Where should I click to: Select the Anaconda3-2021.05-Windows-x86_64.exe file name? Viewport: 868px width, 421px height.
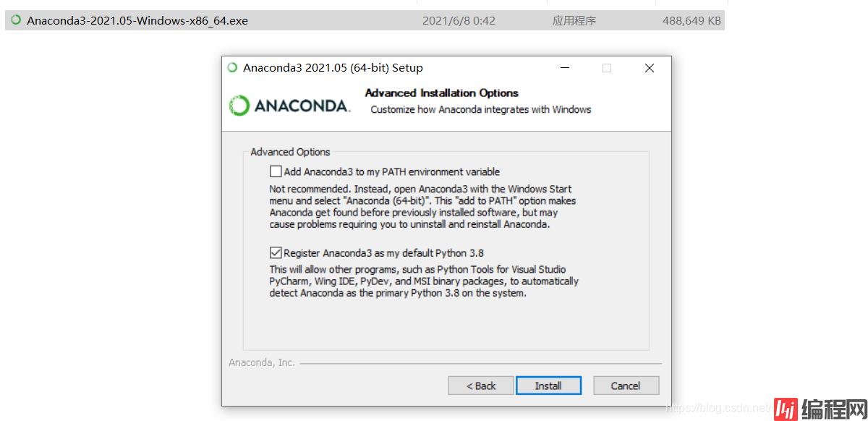[137, 20]
